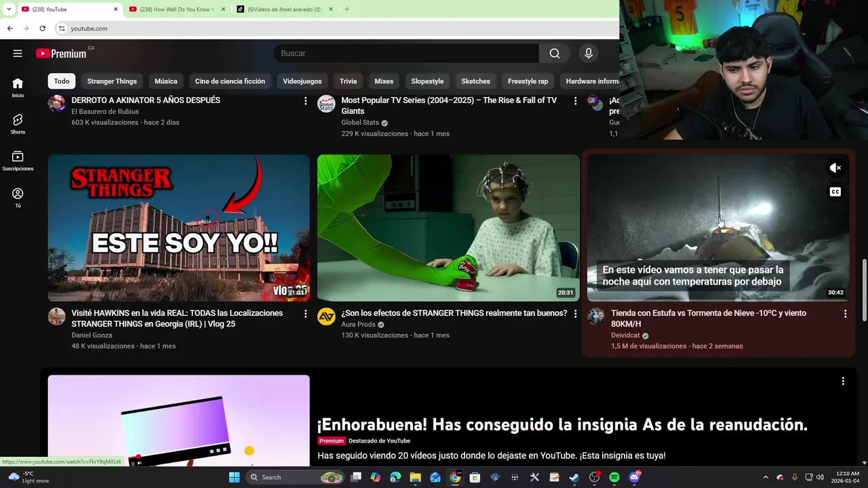The height and width of the screenshot is (488, 868).
Task: Select Cine de ciencia ficción chip
Action: [x=230, y=81]
